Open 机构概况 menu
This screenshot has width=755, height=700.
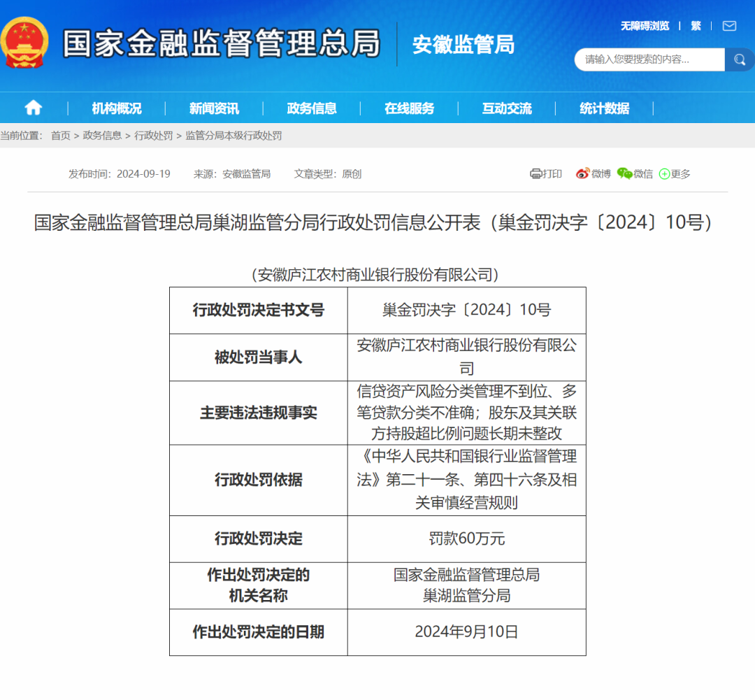click(117, 108)
